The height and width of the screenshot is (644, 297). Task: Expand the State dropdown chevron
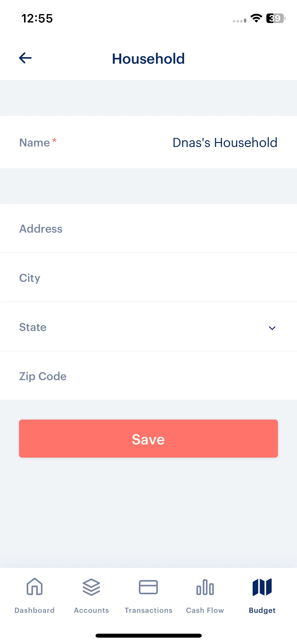(272, 328)
